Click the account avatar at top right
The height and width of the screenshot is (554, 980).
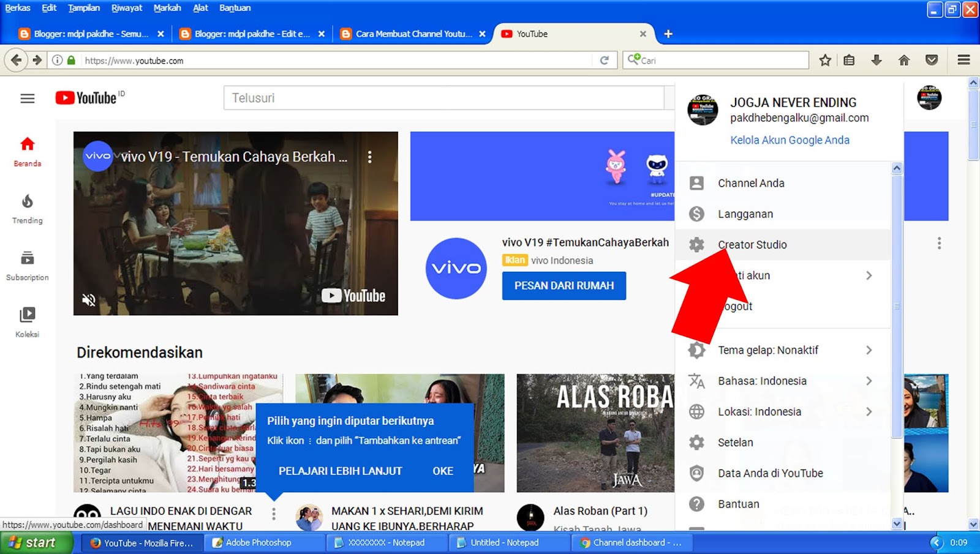pos(929,98)
